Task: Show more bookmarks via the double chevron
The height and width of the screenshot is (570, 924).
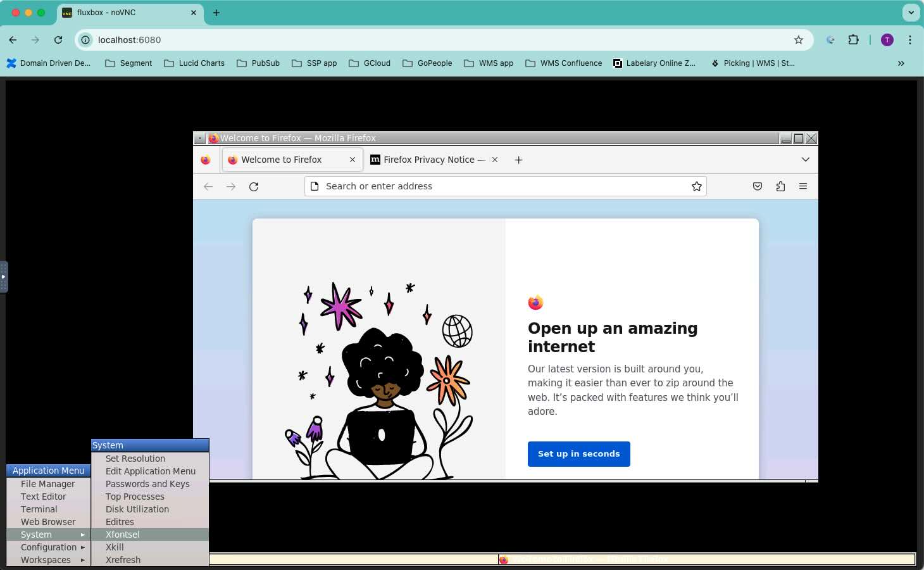Action: coord(901,63)
